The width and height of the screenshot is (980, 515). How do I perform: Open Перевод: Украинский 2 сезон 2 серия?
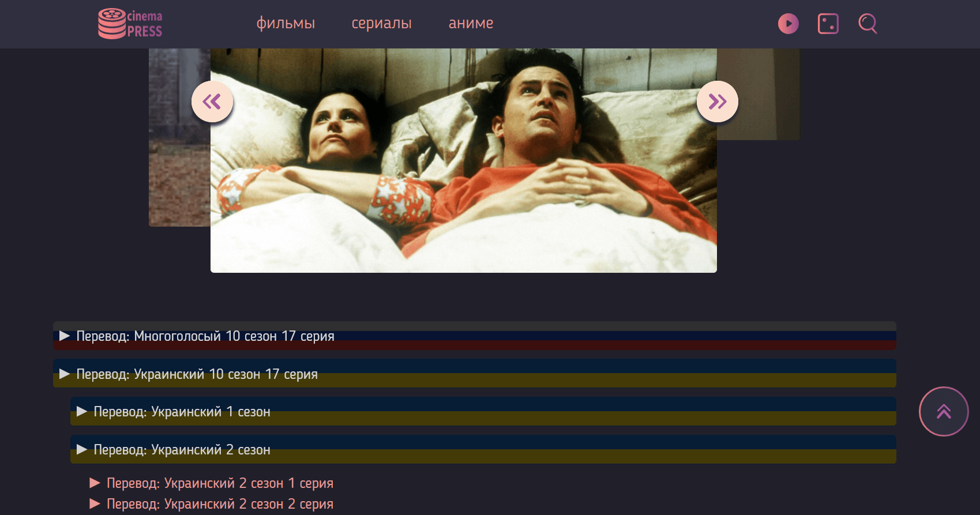(212, 504)
